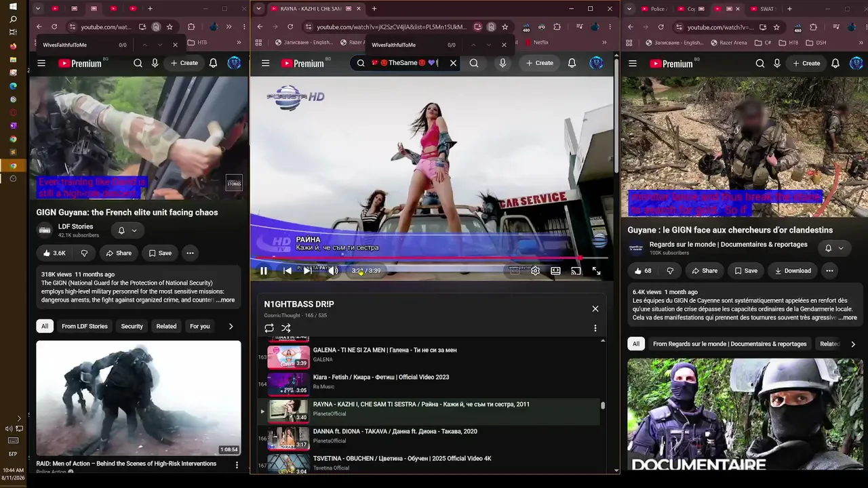
Task: Skip to previous video in middle player
Action: (x=288, y=270)
